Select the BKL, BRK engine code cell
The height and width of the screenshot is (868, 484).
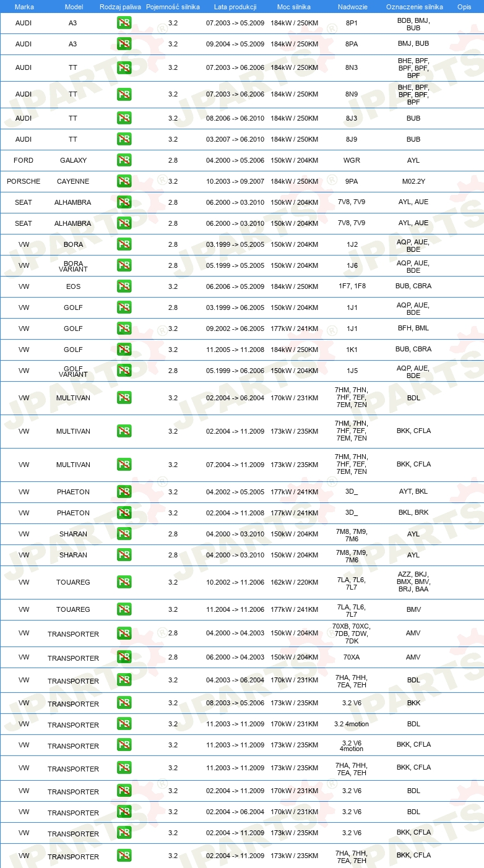(413, 513)
